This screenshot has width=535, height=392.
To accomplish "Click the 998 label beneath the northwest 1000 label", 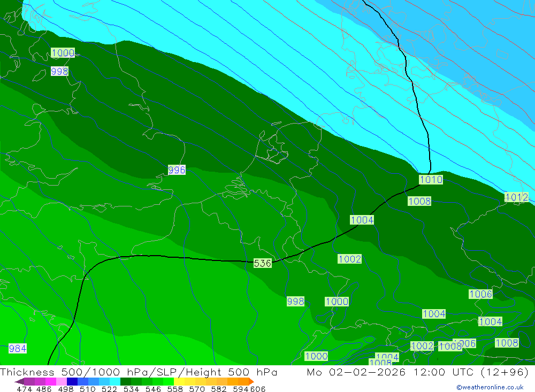I will coord(59,71).
